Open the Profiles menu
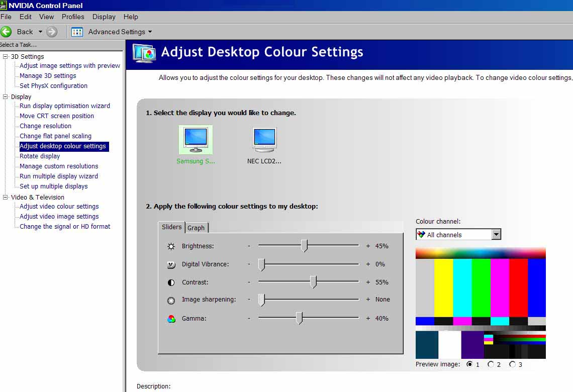The height and width of the screenshot is (392, 573). [73, 17]
